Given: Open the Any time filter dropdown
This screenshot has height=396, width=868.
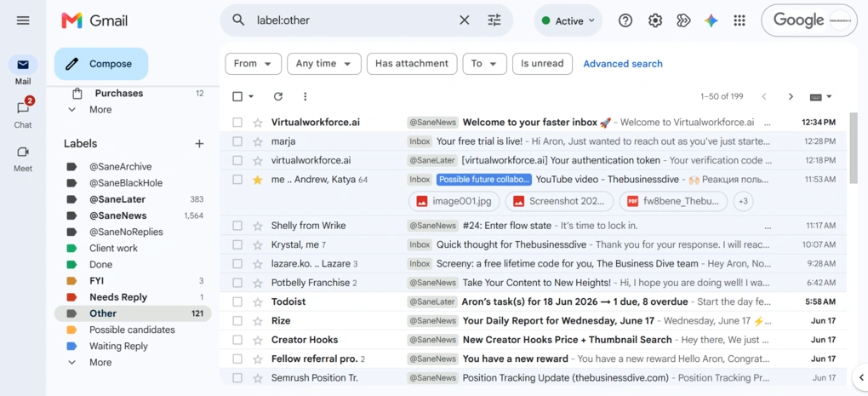Looking at the screenshot, I should [x=324, y=64].
